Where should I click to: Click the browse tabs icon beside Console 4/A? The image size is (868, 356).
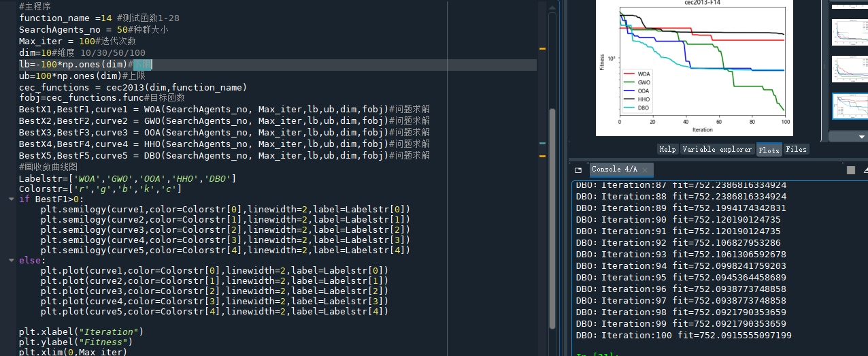578,169
